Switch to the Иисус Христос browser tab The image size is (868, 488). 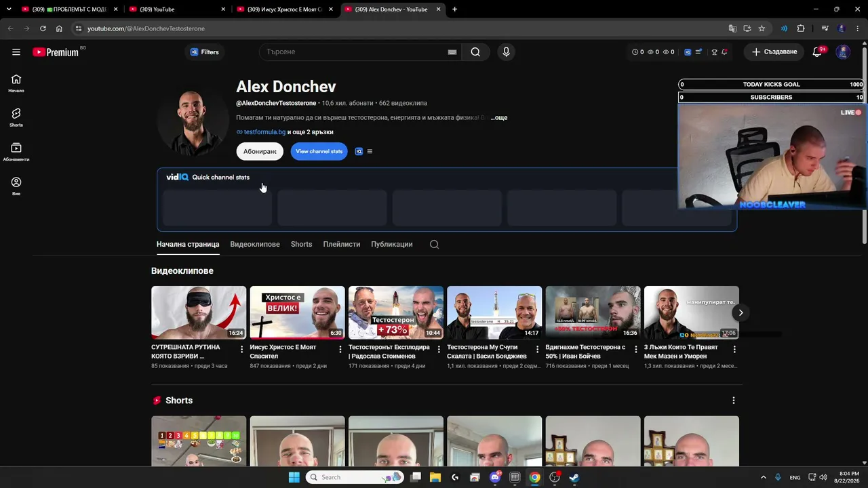(285, 9)
